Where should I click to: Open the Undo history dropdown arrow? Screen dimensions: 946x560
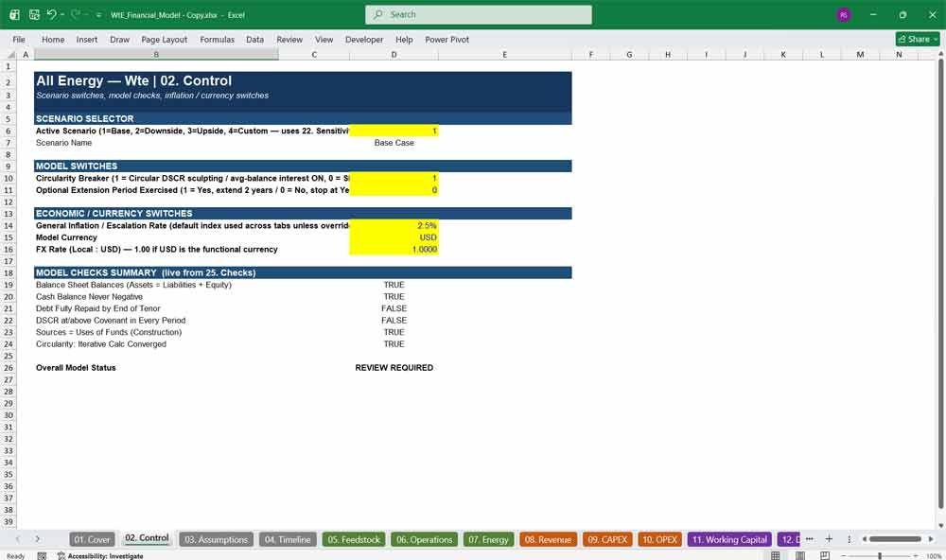(62, 14)
